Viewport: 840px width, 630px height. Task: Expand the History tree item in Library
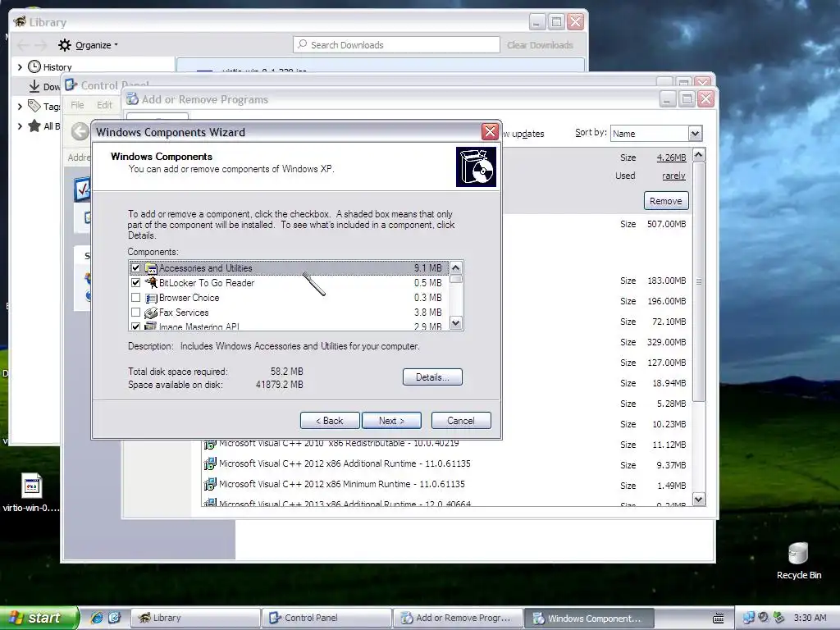[20, 67]
